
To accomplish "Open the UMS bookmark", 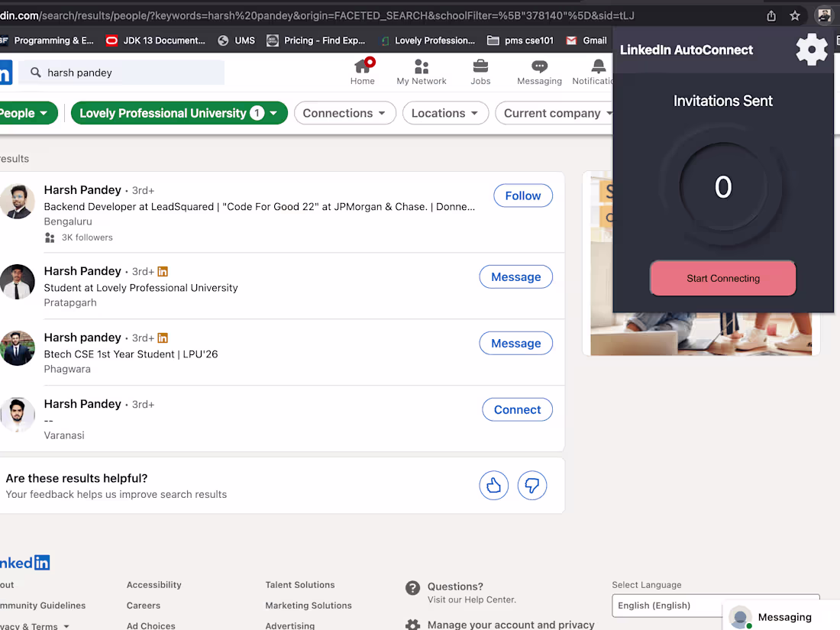I will (x=237, y=40).
